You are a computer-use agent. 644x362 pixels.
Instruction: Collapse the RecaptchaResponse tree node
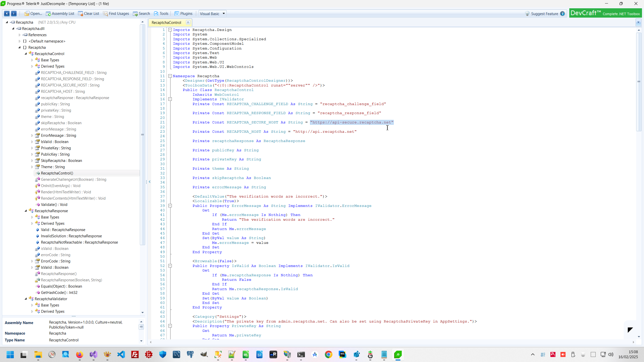click(26, 211)
